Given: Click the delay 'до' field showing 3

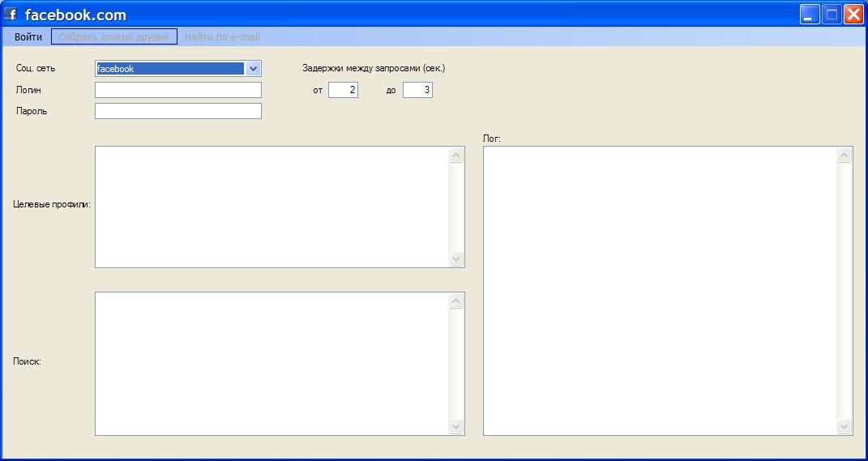Looking at the screenshot, I should tap(417, 90).
